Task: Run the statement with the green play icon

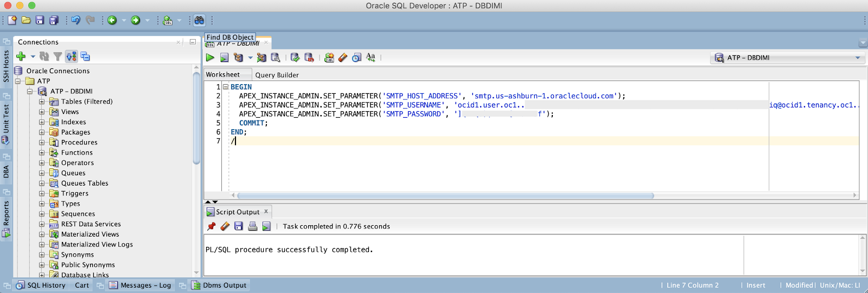Action: point(210,58)
